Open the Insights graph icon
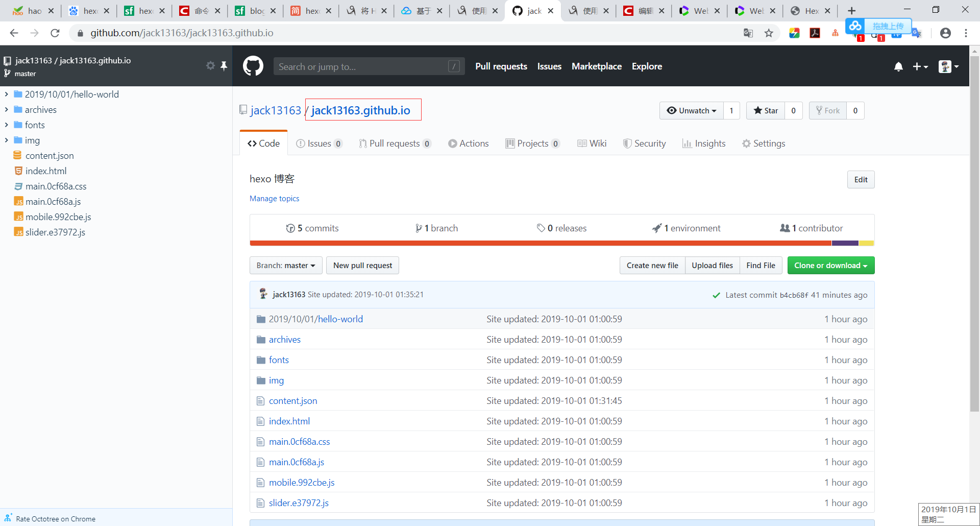 coord(687,144)
